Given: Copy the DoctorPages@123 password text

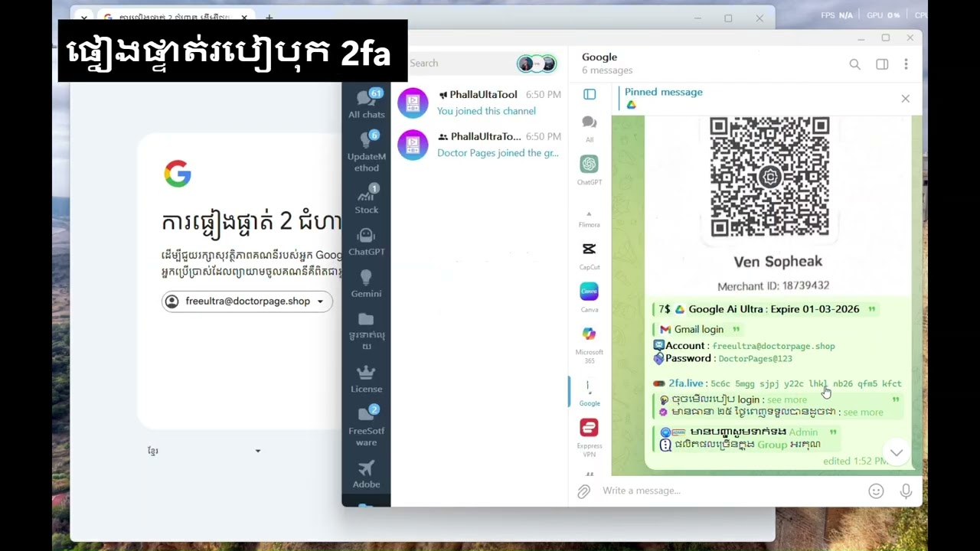Looking at the screenshot, I should (x=755, y=358).
